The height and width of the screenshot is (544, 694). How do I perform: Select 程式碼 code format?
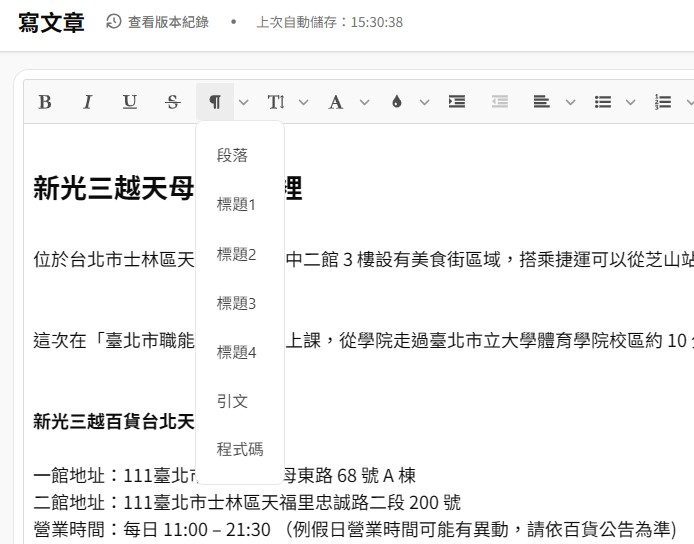pyautogui.click(x=239, y=449)
